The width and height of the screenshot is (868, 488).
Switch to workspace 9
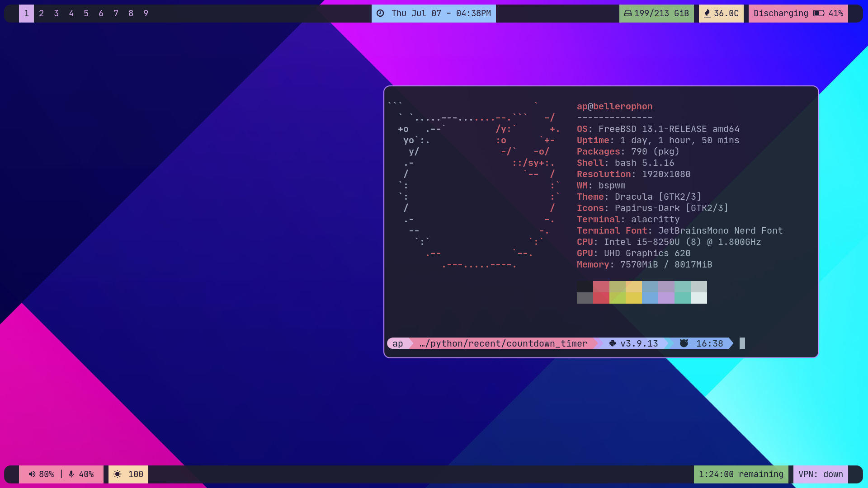(x=146, y=14)
